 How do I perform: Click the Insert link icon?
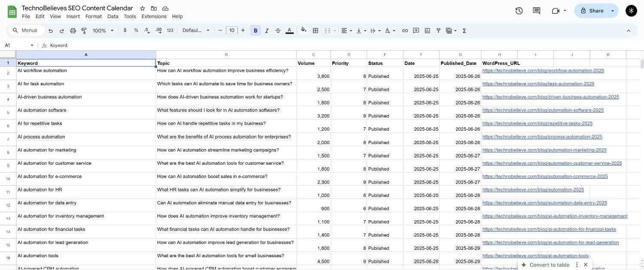pyautogui.click(x=405, y=31)
